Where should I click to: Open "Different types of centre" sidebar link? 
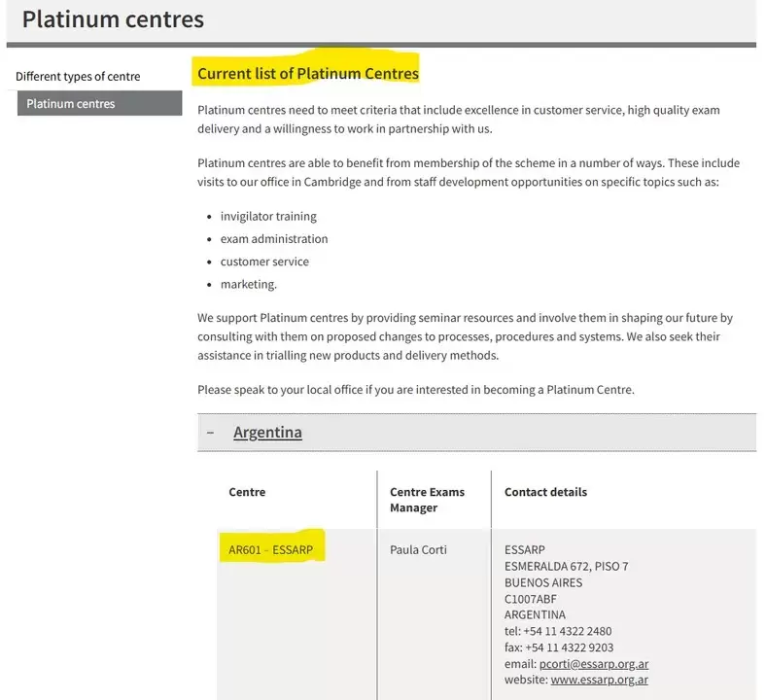[x=78, y=77]
